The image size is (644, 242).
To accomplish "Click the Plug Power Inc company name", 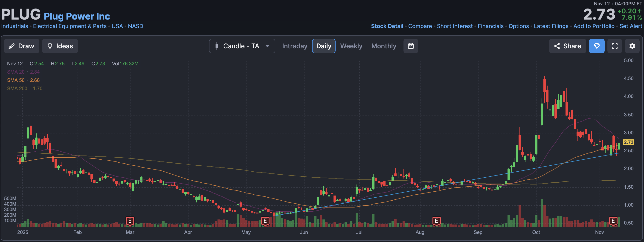I will click(x=77, y=16).
